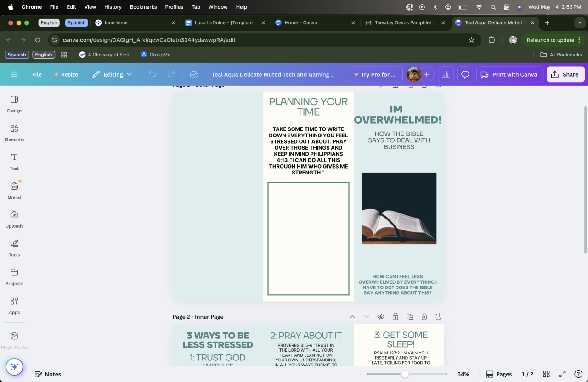Click the Share button
The width and height of the screenshot is (588, 382).
(x=565, y=74)
